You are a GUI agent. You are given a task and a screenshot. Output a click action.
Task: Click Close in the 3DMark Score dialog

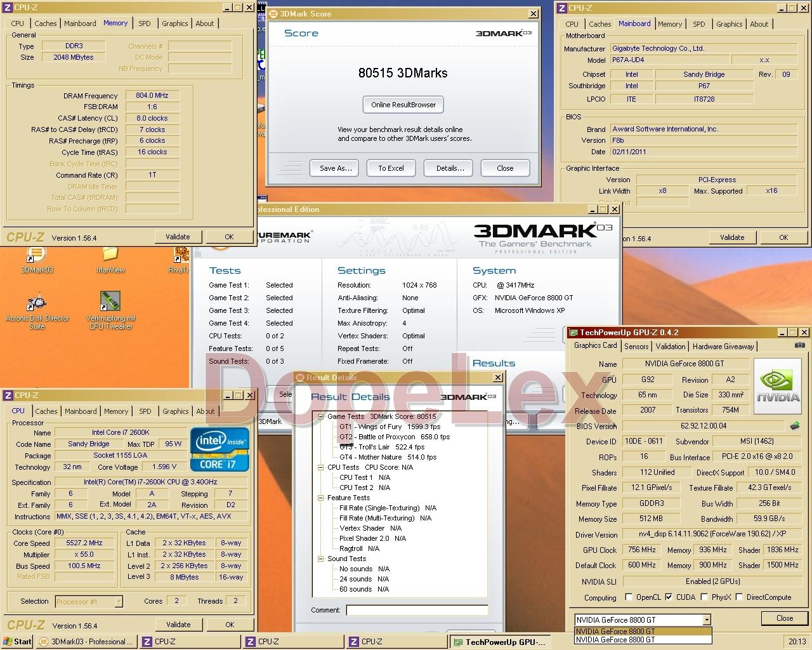(x=505, y=168)
